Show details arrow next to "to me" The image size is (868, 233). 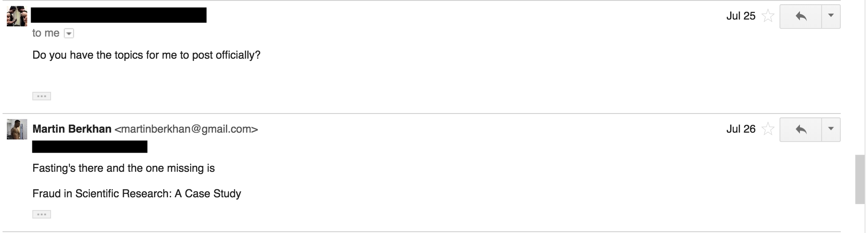(x=69, y=34)
